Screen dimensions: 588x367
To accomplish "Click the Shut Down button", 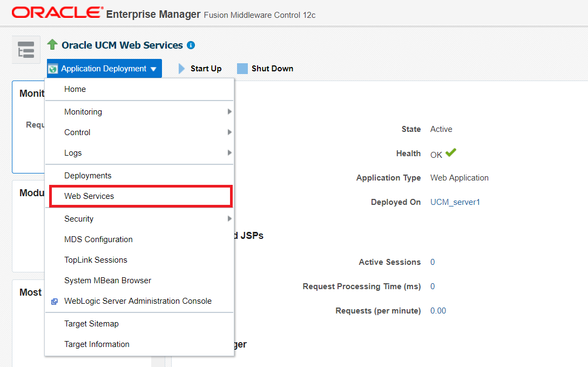I will point(265,69).
